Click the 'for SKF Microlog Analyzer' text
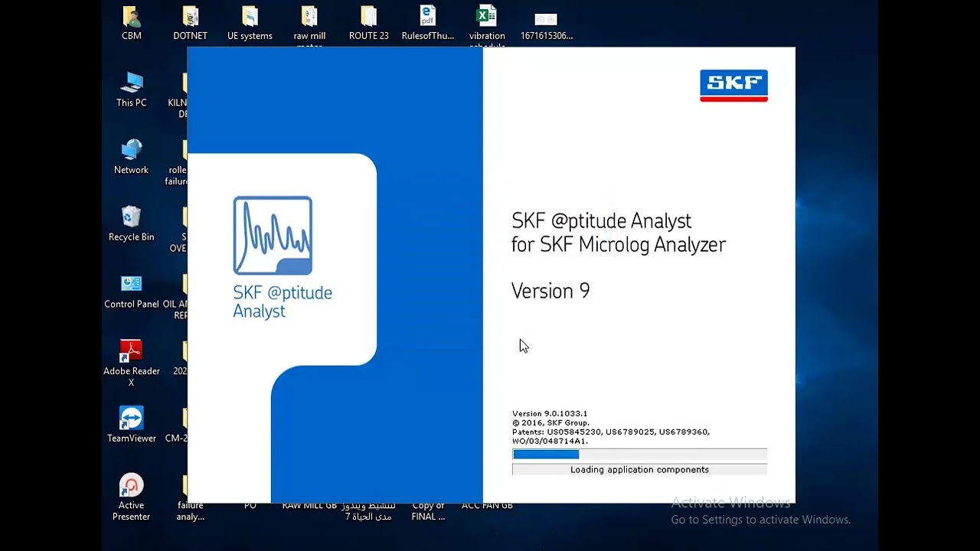 619,245
